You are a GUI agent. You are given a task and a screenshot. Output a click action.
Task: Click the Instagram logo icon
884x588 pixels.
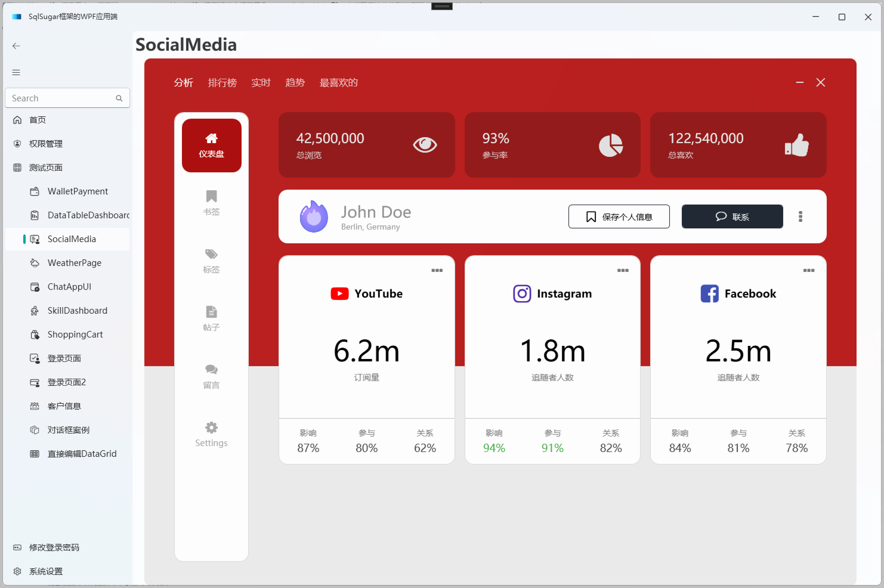[522, 294]
